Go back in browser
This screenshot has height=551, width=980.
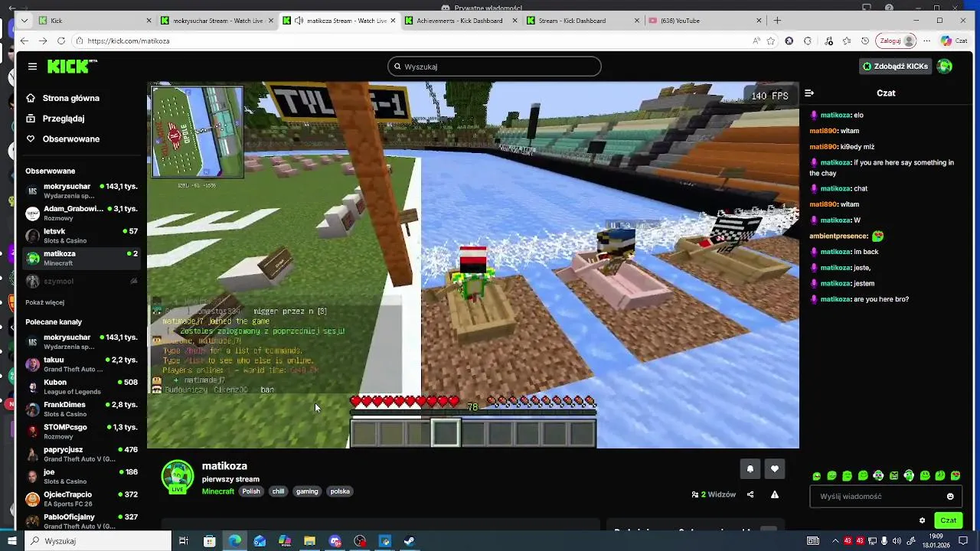click(x=24, y=41)
